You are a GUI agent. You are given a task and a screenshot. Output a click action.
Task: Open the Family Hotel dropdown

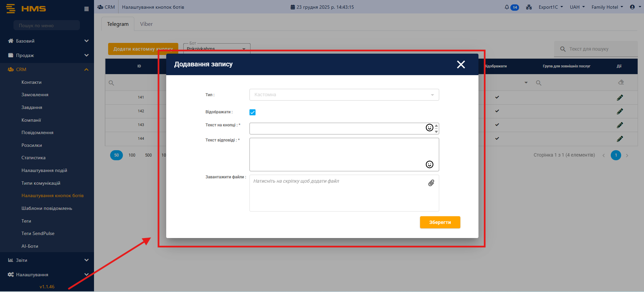point(607,7)
